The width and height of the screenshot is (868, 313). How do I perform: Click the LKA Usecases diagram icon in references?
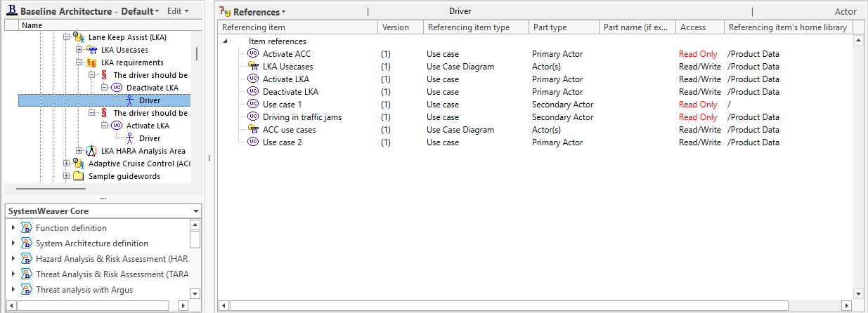point(254,67)
